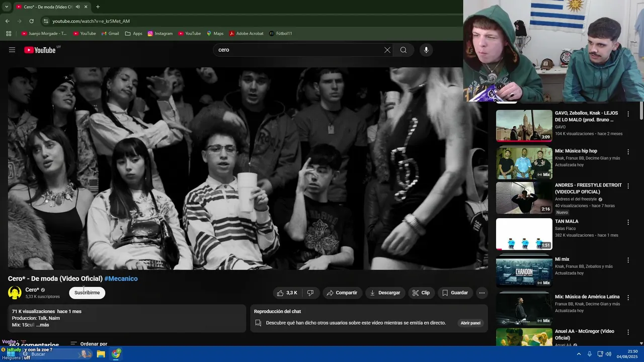Open the Adobe Acrobat bookmark
The image size is (644, 362).
(x=247, y=34)
